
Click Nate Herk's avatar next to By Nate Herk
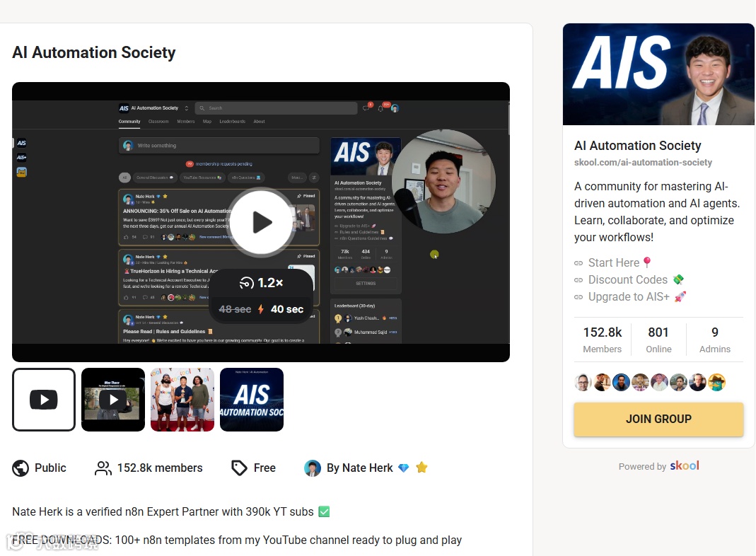[313, 468]
